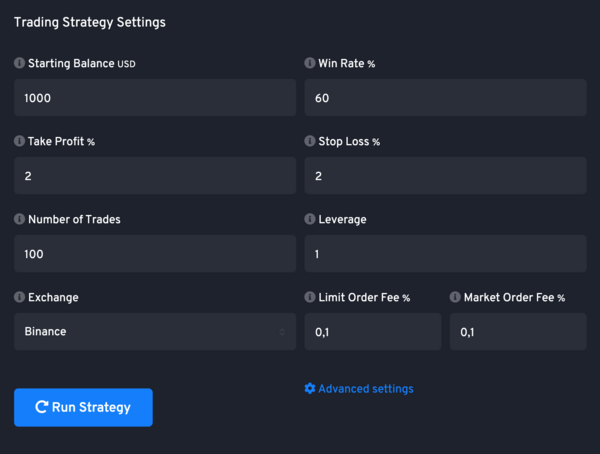Click info icon beside Number of Trades

point(19,219)
